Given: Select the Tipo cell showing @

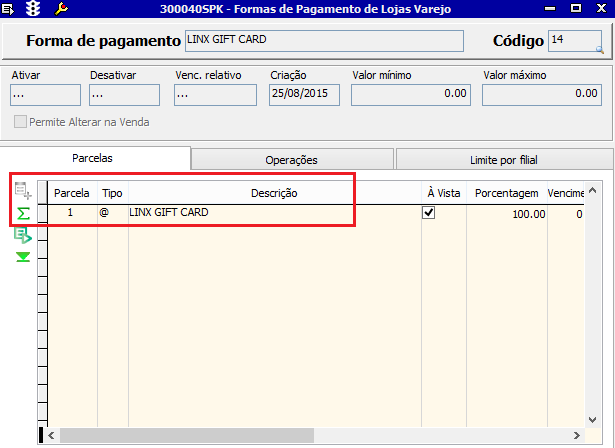Looking at the screenshot, I should point(113,213).
